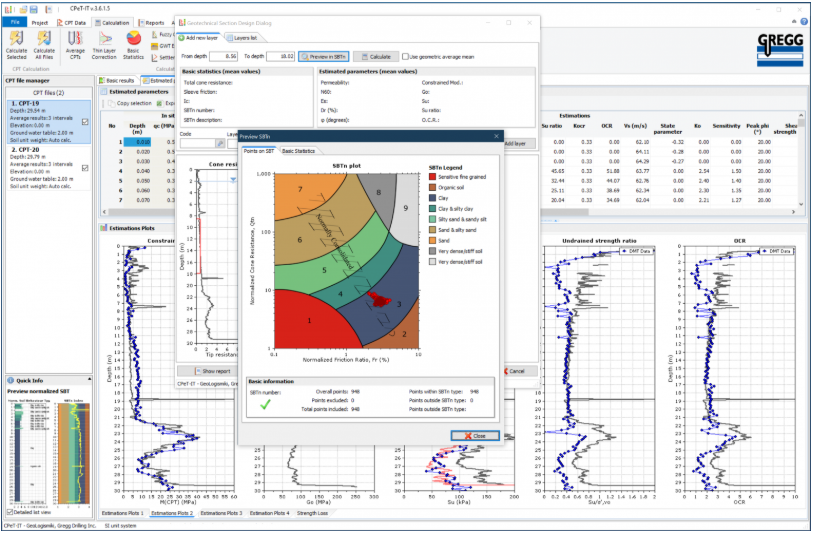Collapse the ribbon using the top-right arrow
Viewport: 813px width, 534px height.
coord(794,22)
